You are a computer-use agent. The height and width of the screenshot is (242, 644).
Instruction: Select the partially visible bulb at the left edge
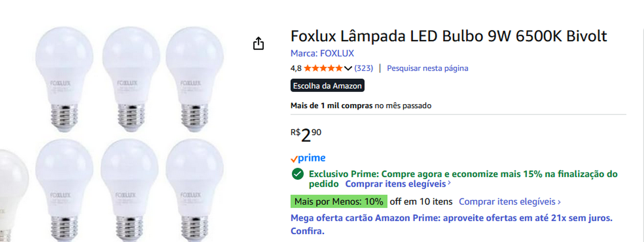click(12, 194)
